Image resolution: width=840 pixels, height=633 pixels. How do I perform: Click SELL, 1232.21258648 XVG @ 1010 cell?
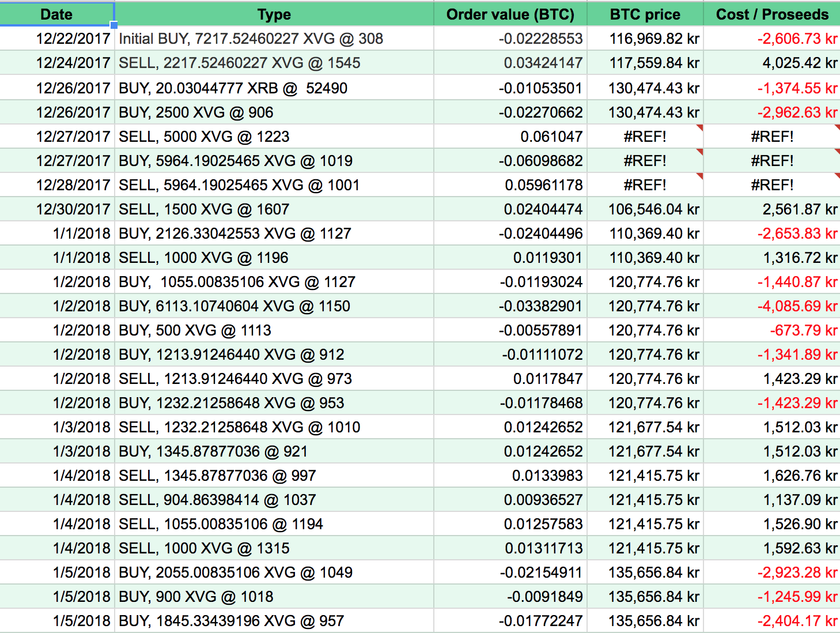(x=274, y=427)
